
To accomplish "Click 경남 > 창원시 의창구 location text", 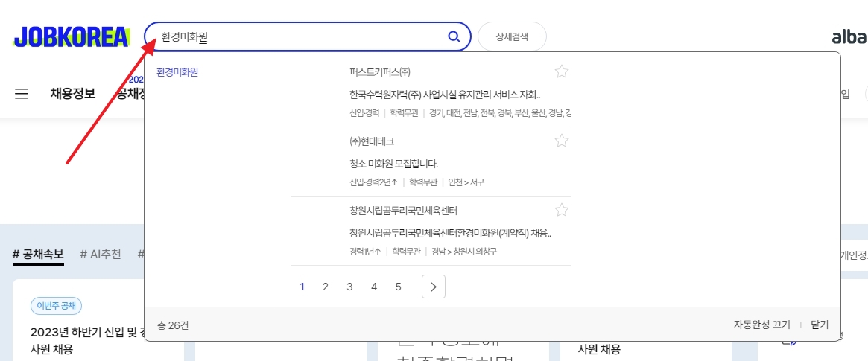I will [464, 251].
